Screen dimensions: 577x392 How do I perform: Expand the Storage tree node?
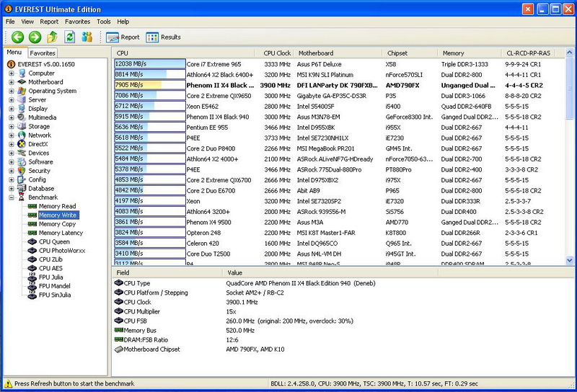12,126
